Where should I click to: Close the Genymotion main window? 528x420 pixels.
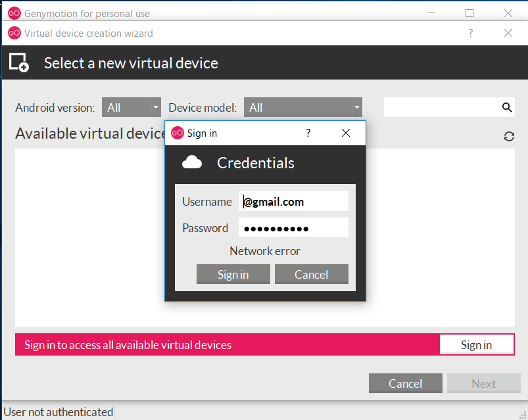[x=508, y=13]
